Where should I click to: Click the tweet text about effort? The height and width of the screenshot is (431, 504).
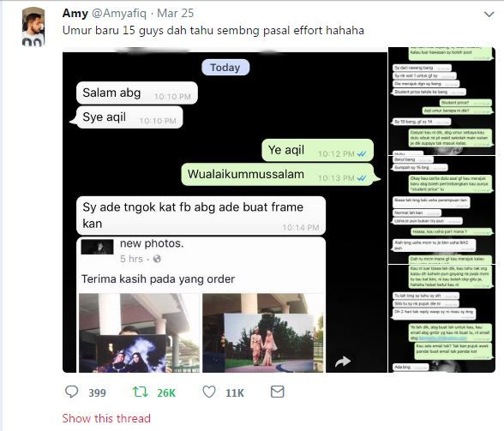(x=213, y=30)
